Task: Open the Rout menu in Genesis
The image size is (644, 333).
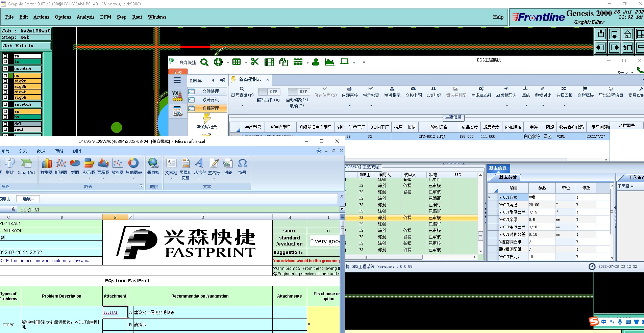Action: (x=137, y=17)
